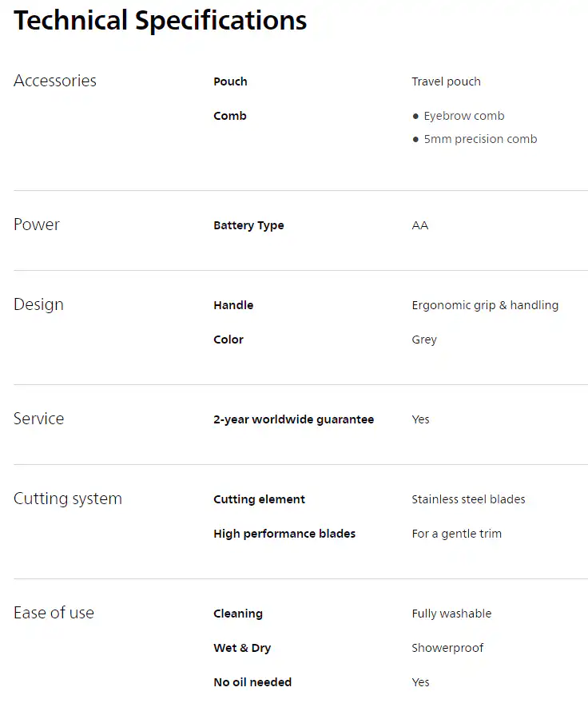This screenshot has width=588, height=723.
Task: Click the High performance blades label
Action: click(284, 534)
